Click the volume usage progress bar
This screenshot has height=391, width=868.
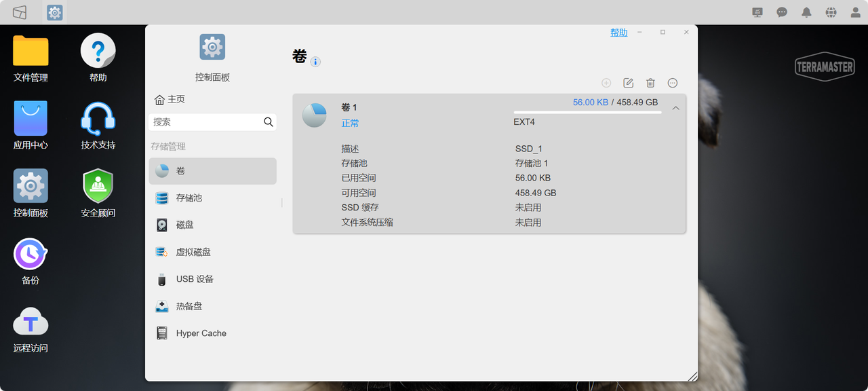pyautogui.click(x=587, y=113)
